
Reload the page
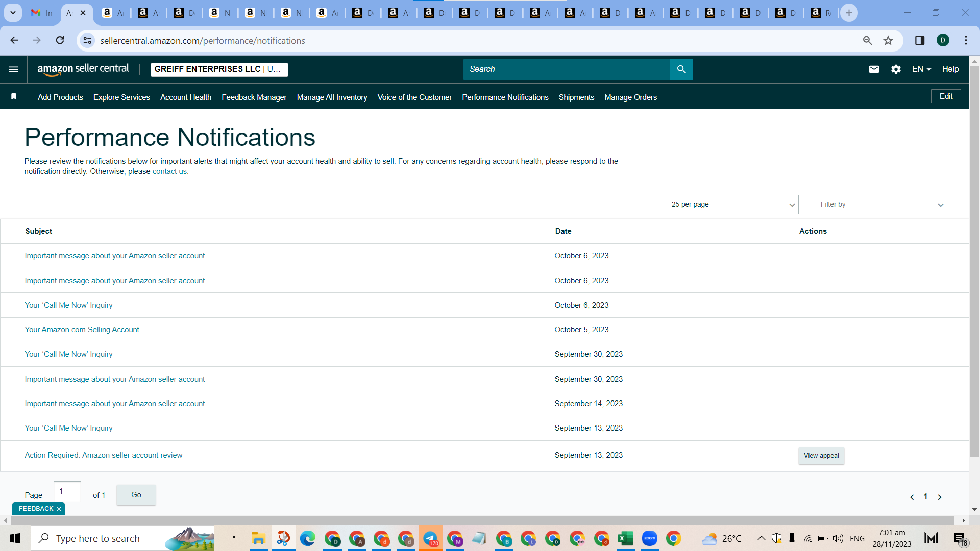pyautogui.click(x=60, y=40)
